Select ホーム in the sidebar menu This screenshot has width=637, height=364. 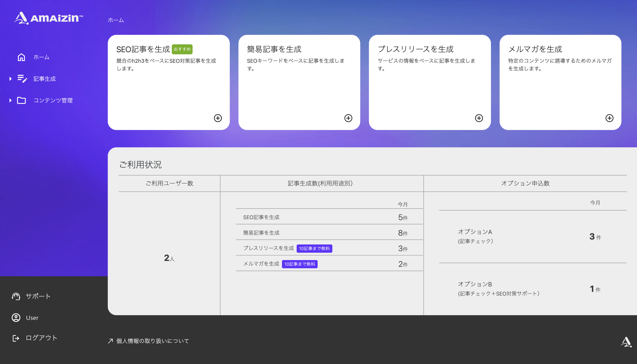[41, 57]
